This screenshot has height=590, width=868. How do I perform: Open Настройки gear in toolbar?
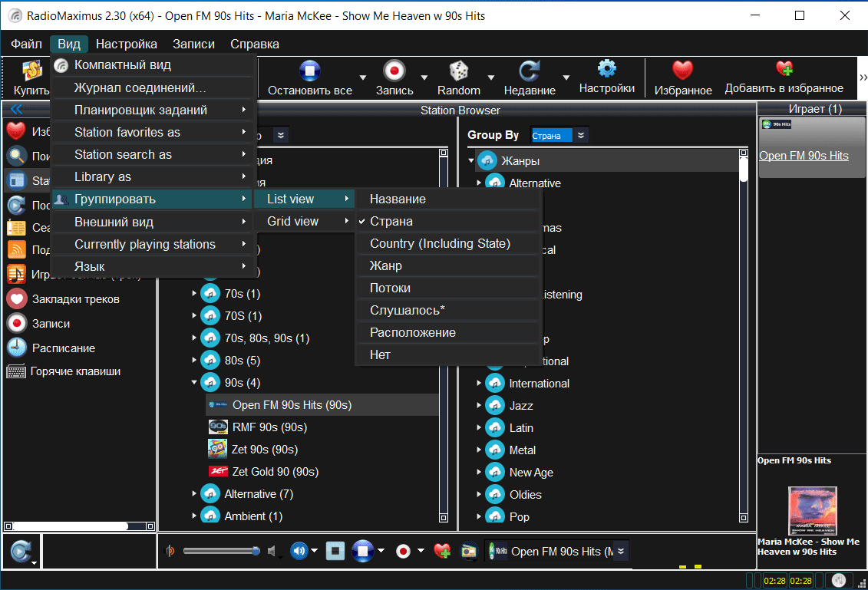[607, 68]
